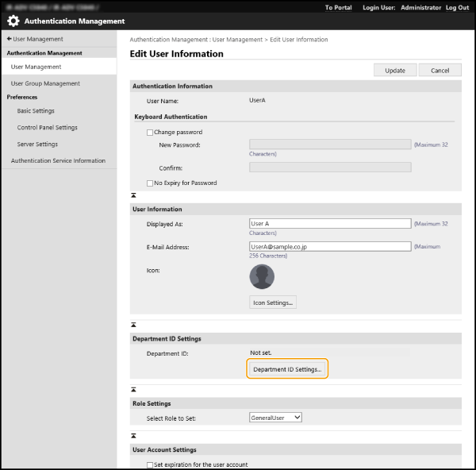This screenshot has width=476, height=470.
Task: Click the E-Mail Address input field
Action: [330, 247]
